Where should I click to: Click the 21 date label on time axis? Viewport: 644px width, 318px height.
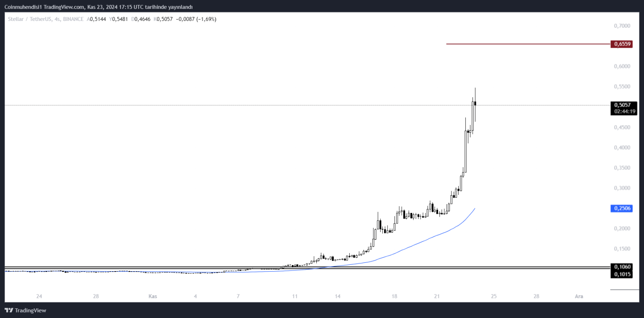tap(437, 296)
